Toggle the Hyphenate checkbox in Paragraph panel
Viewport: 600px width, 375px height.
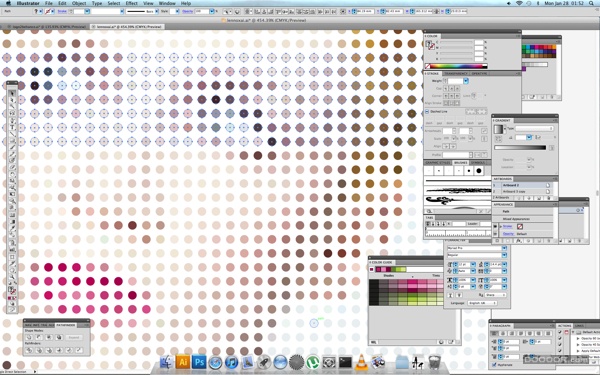(x=494, y=365)
